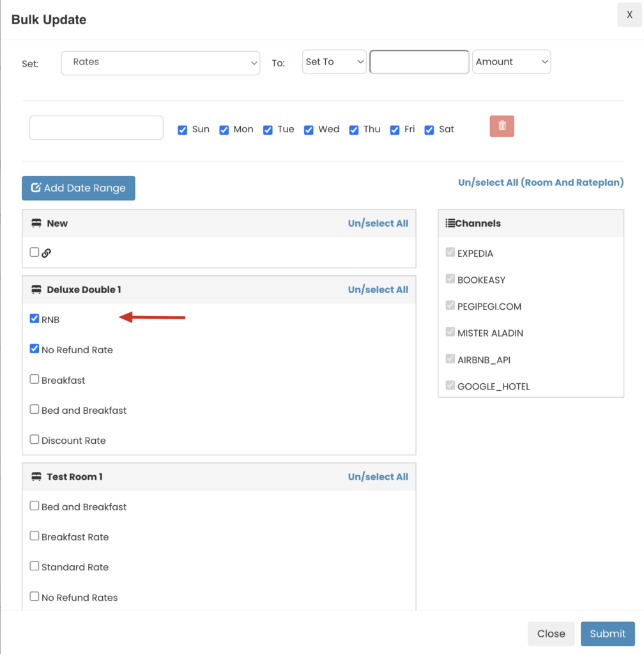Toggle the MISTER ALADIN channel checkbox
Viewport: 644px width, 654px height.
point(450,332)
